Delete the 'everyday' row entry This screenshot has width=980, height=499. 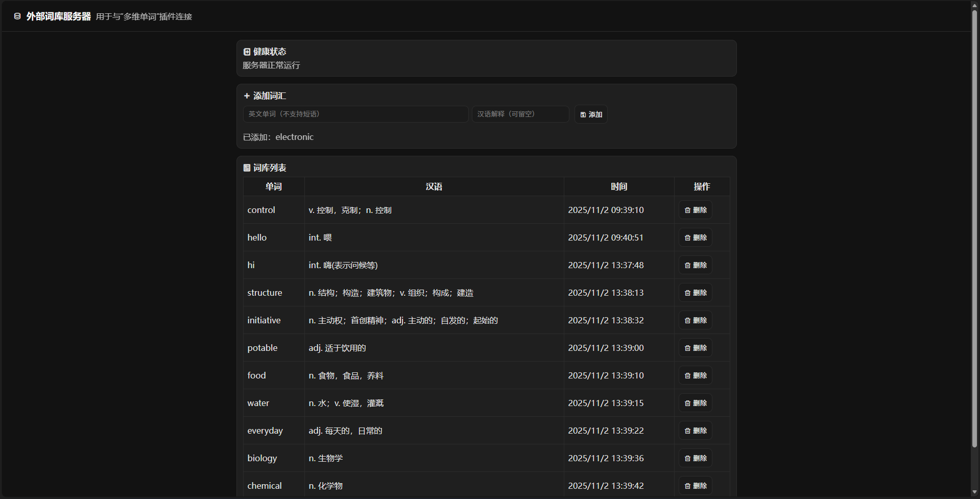click(695, 431)
